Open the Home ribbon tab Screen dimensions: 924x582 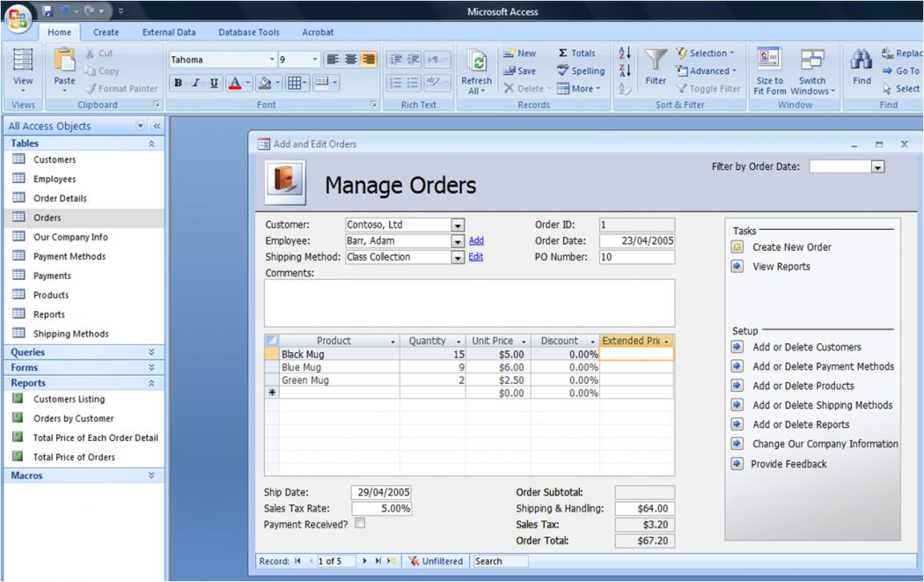(59, 33)
